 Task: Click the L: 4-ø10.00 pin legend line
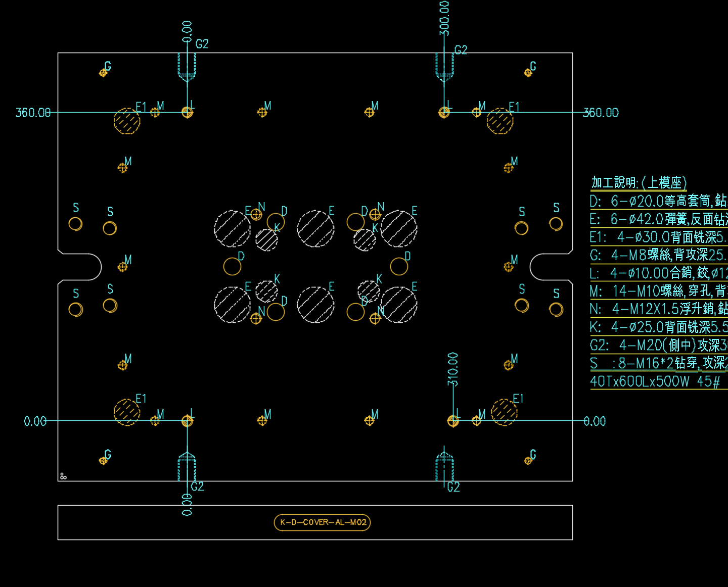(x=659, y=273)
